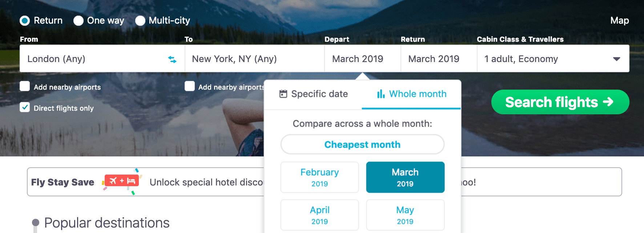Choose Multi-city trip type

(x=140, y=21)
